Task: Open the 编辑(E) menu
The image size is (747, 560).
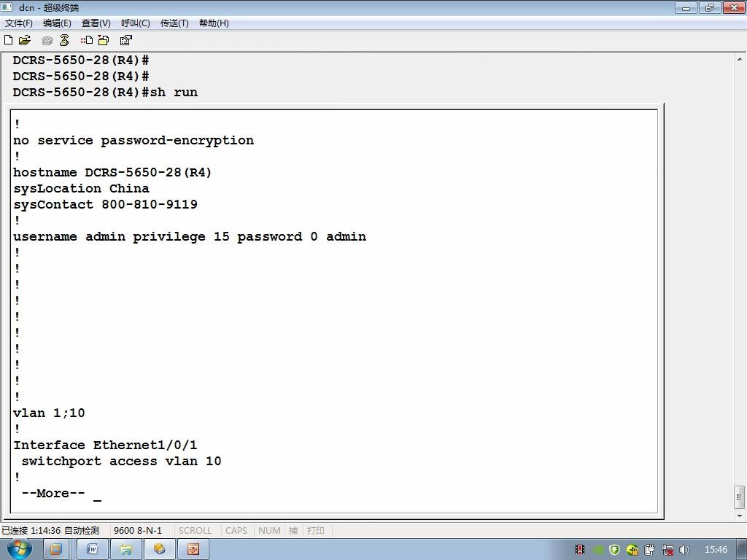Action: 57,23
